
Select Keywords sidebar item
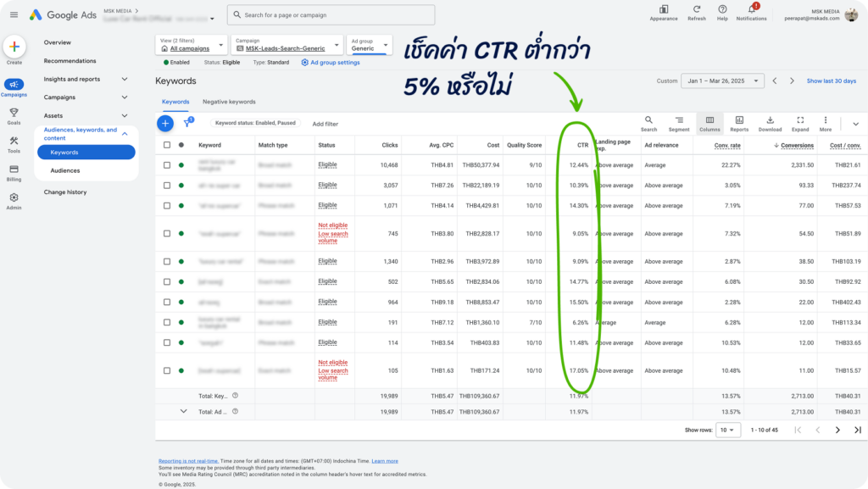[86, 152]
